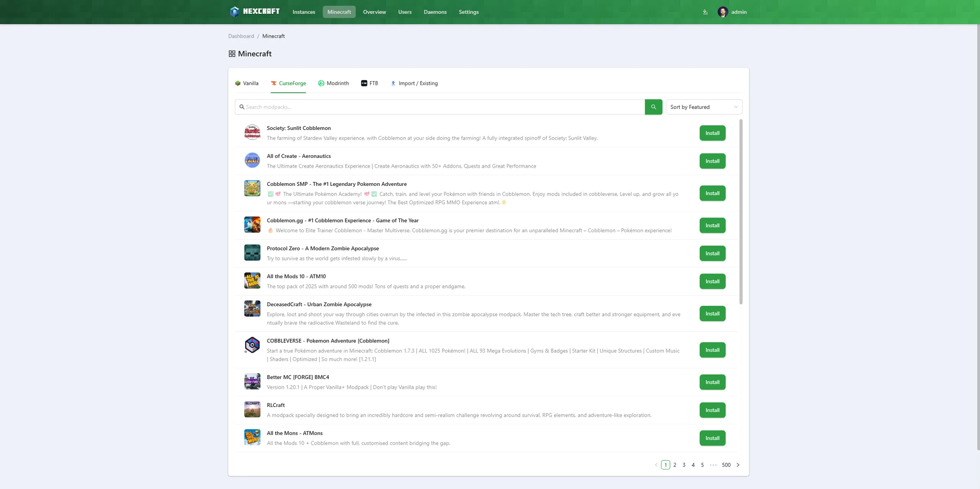Open Users in the top navigation
The image size is (980, 489).
(x=404, y=12)
